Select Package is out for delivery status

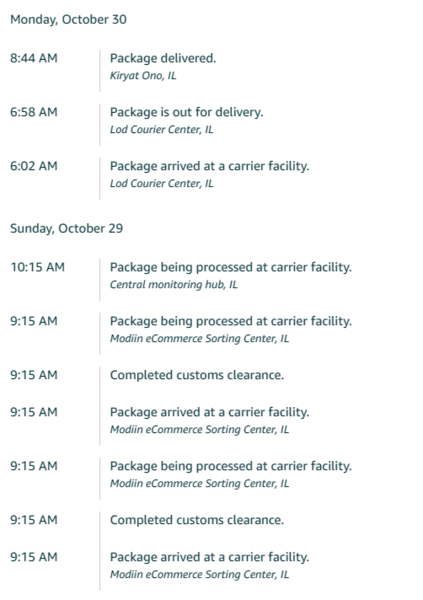(187, 112)
